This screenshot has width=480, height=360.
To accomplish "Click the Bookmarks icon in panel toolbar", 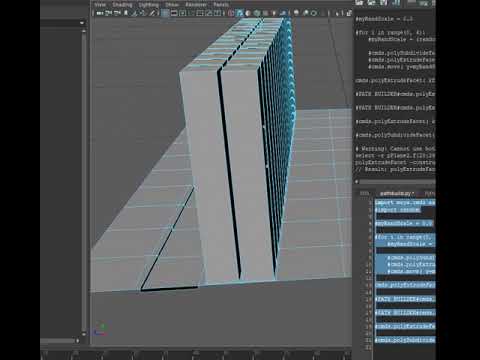I will [126, 13].
